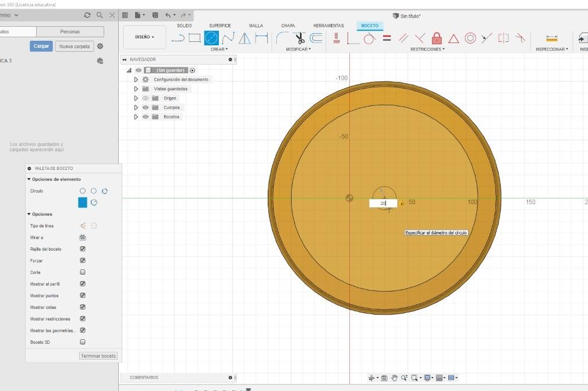Toggle visibility of the Cuerpos folder
Viewport: 588px width, 391px height.
tap(146, 108)
